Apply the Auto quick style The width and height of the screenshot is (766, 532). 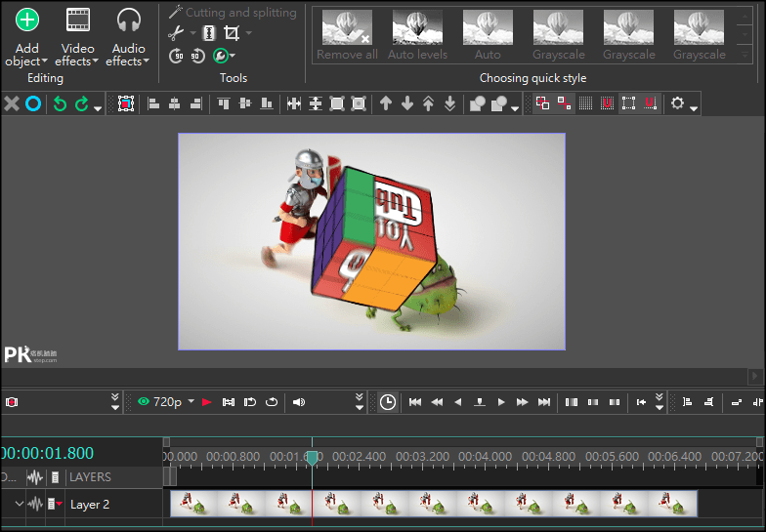coord(488,35)
